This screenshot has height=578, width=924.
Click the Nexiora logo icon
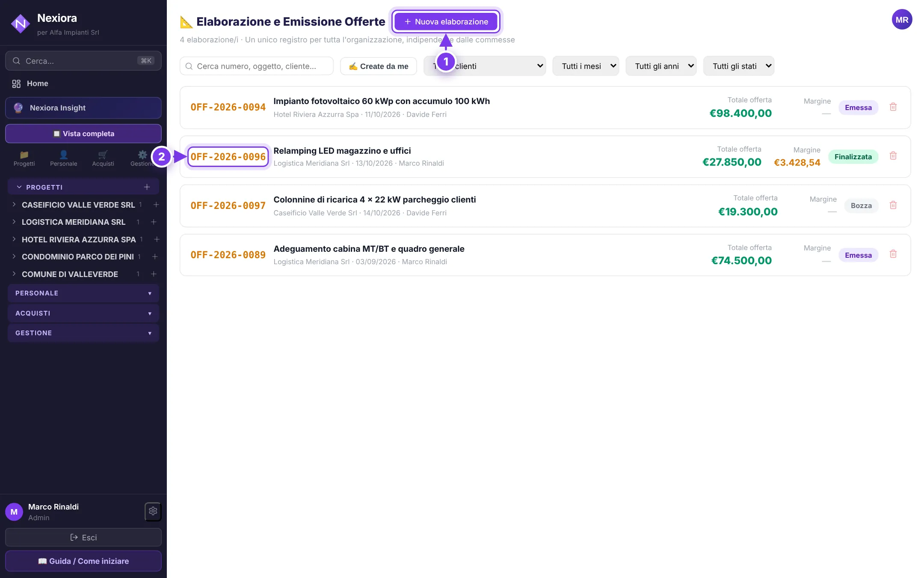click(x=20, y=24)
